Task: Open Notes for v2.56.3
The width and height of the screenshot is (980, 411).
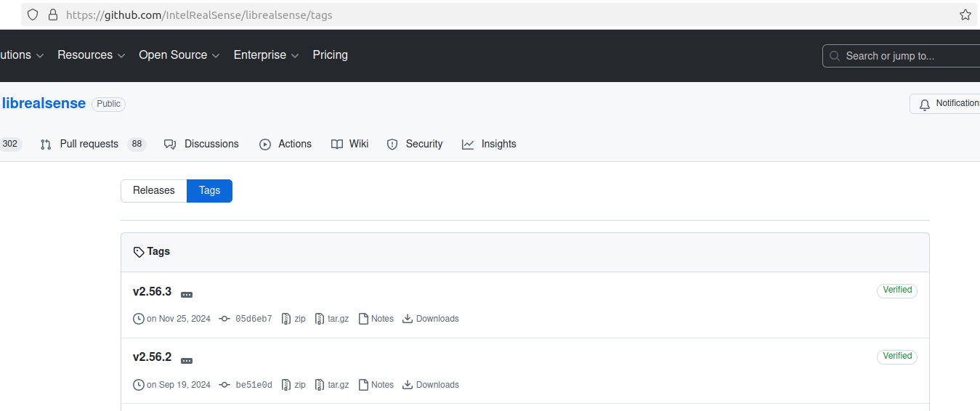Action: point(376,319)
